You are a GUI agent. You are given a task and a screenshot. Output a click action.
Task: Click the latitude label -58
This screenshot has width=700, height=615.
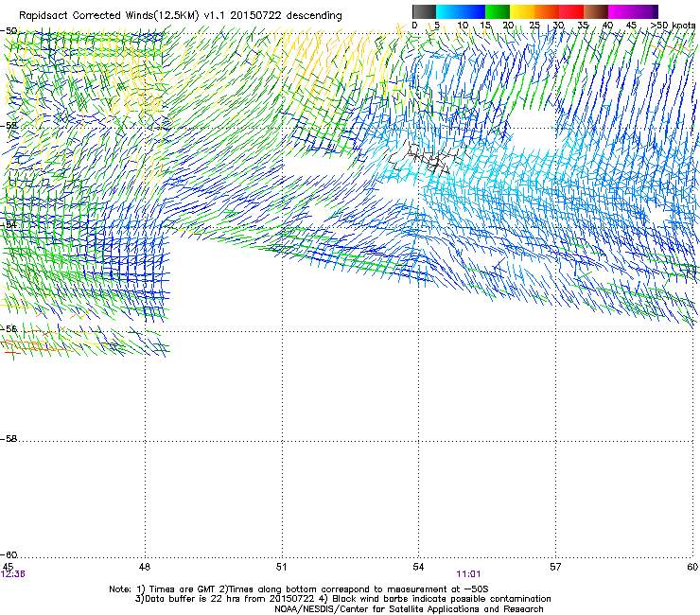[x=9, y=439]
